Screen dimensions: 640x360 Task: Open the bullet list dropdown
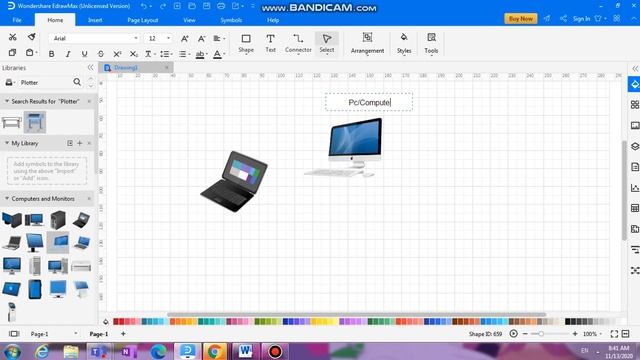click(x=184, y=54)
